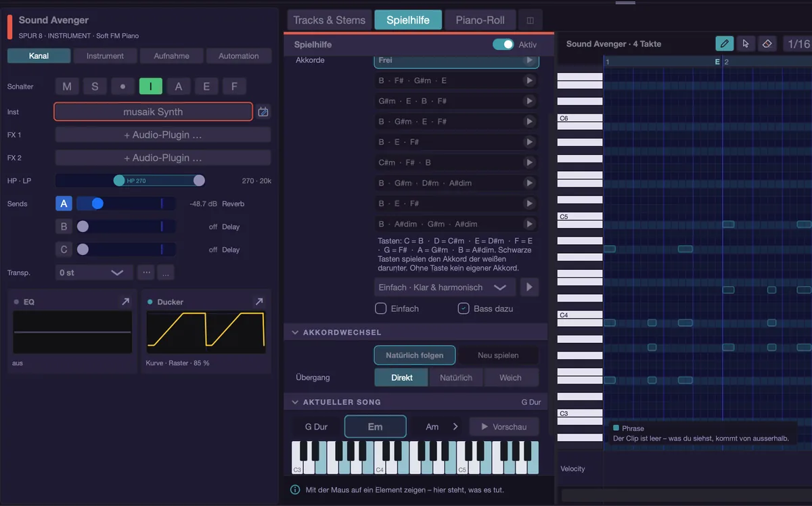Viewport: 812px width, 506px height.
Task: Click the Send A Reverb slider knob
Action: coord(97,204)
